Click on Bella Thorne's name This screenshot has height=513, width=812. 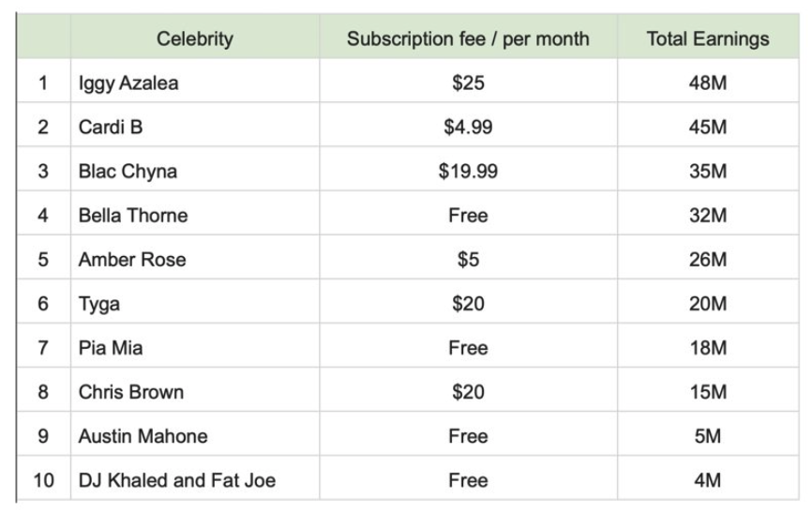pyautogui.click(x=133, y=216)
